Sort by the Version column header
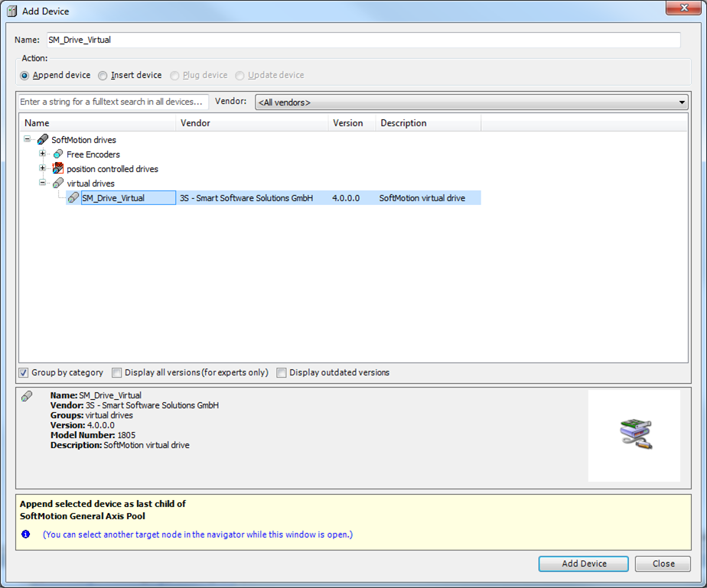The height and width of the screenshot is (588, 707). (x=352, y=123)
